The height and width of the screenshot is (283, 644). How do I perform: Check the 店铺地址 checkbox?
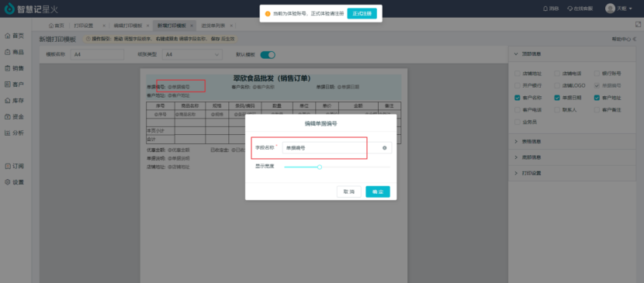coord(518,74)
